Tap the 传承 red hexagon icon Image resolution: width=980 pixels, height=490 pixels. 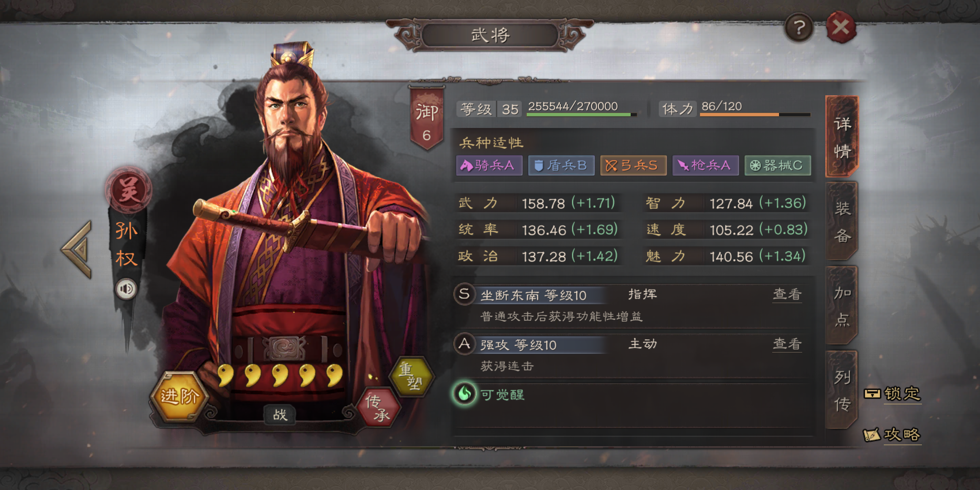pos(379,407)
